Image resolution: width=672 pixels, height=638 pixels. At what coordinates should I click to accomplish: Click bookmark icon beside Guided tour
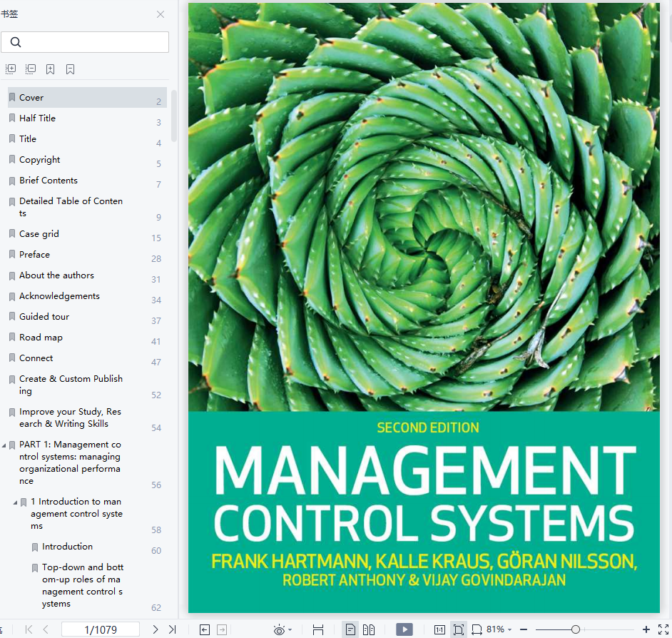12,316
